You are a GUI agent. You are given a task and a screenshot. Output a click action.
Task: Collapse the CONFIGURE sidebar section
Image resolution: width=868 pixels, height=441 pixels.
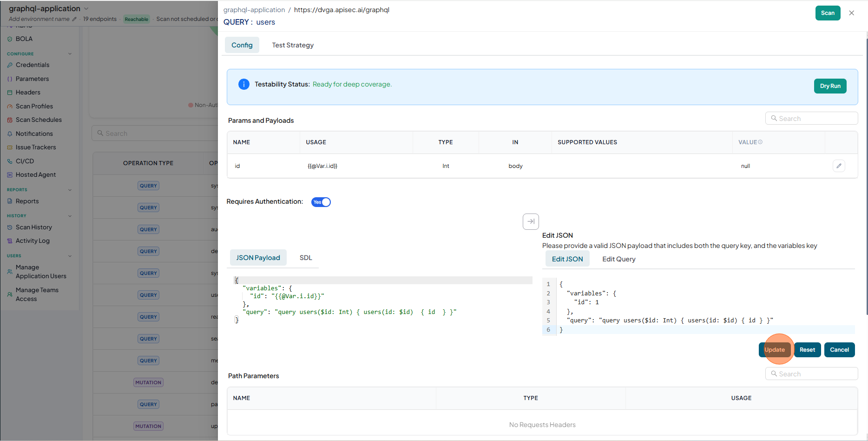tap(70, 54)
